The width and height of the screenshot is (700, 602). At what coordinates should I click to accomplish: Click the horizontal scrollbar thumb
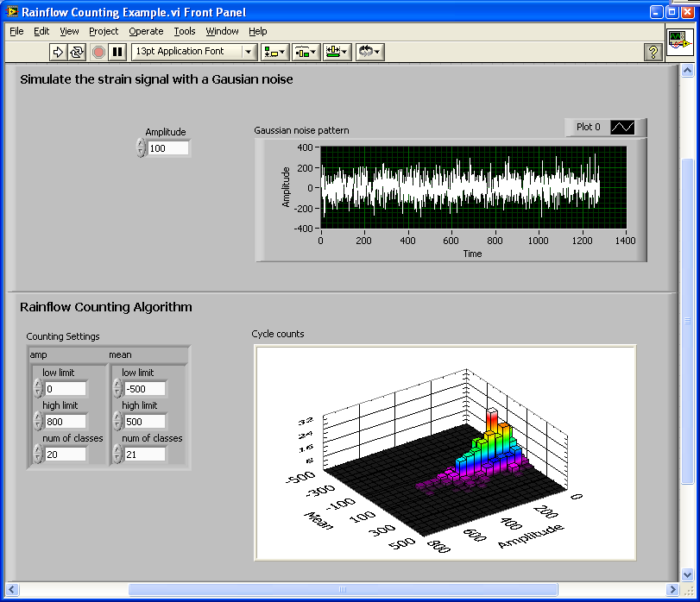click(x=342, y=590)
